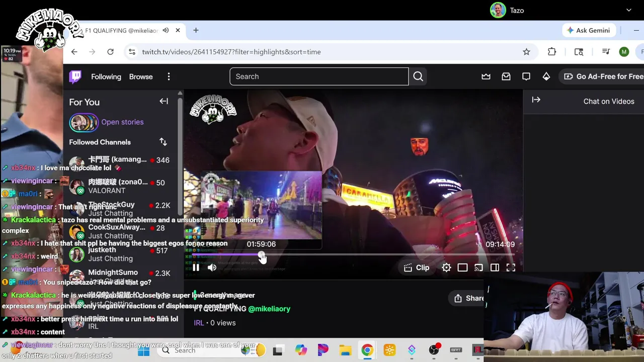Collapse the For You sidebar

pyautogui.click(x=164, y=101)
